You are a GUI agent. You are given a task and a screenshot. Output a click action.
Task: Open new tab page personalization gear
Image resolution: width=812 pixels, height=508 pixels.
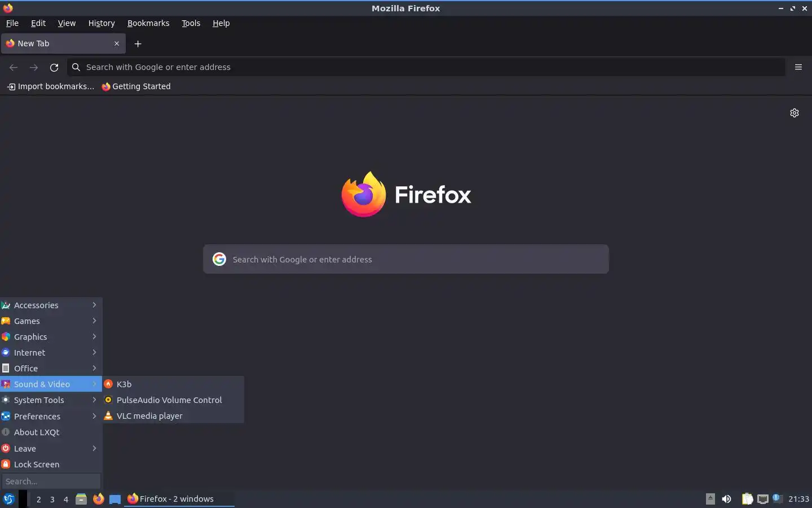coord(795,113)
